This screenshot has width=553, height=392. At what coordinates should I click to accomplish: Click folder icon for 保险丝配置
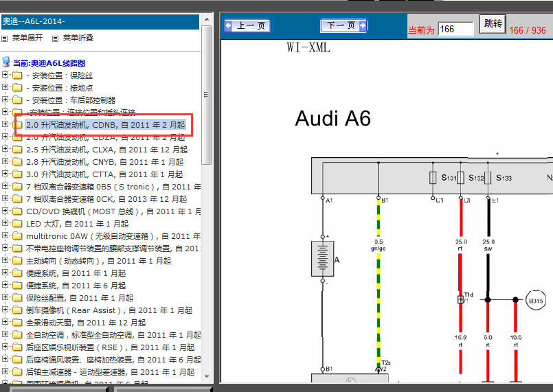[x=17, y=297]
